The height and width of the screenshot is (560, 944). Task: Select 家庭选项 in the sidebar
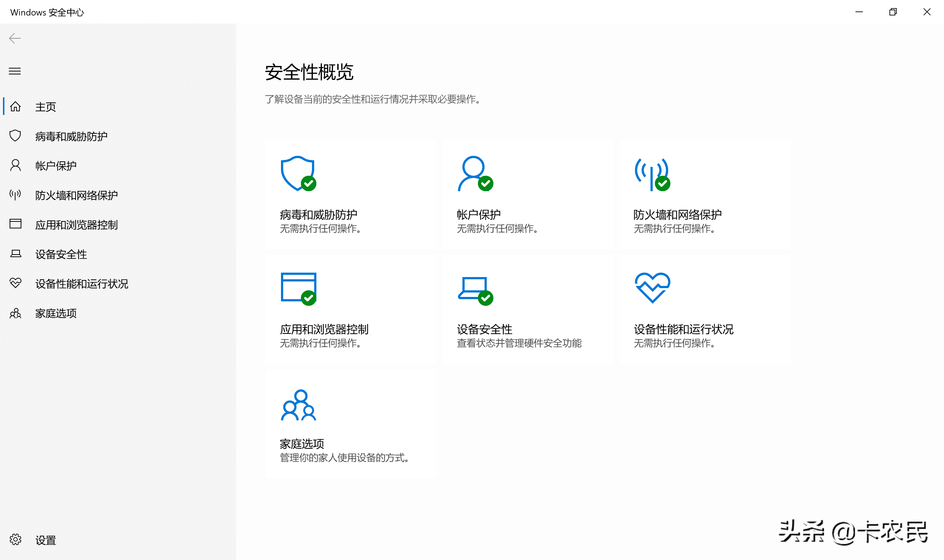(x=56, y=313)
